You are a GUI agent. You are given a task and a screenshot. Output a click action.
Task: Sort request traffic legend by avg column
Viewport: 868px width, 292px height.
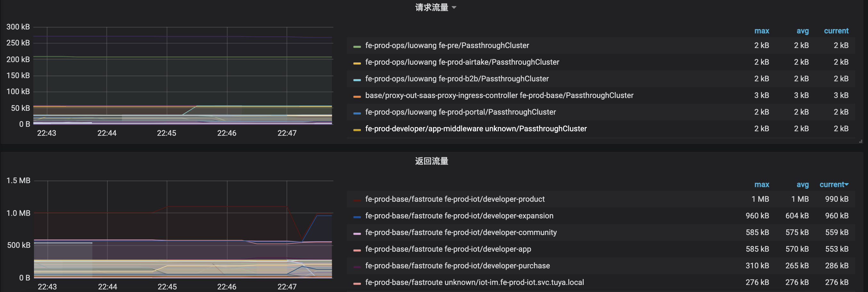tap(802, 31)
